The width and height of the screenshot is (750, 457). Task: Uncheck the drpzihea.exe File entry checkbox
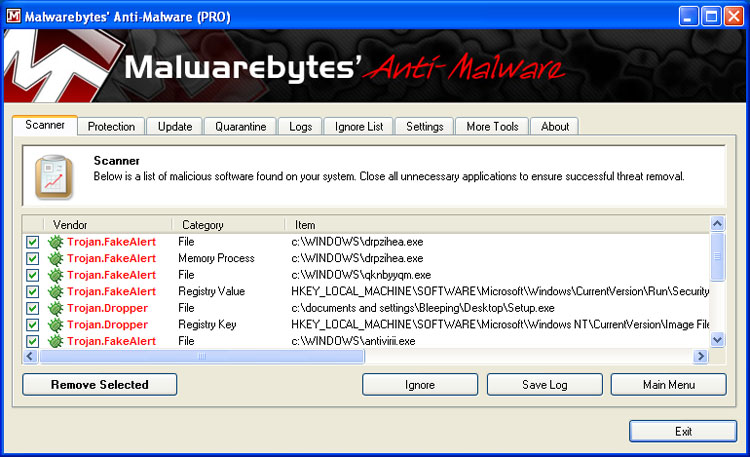[x=32, y=242]
